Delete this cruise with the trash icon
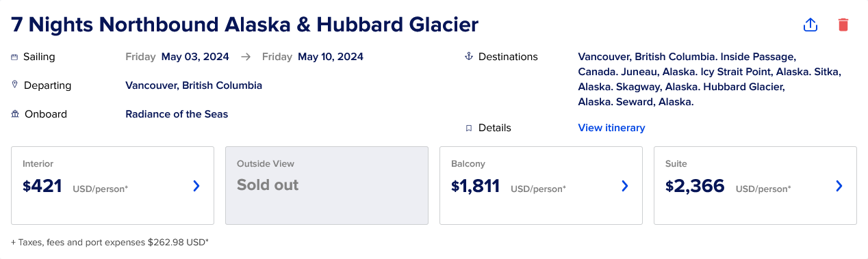 [843, 25]
